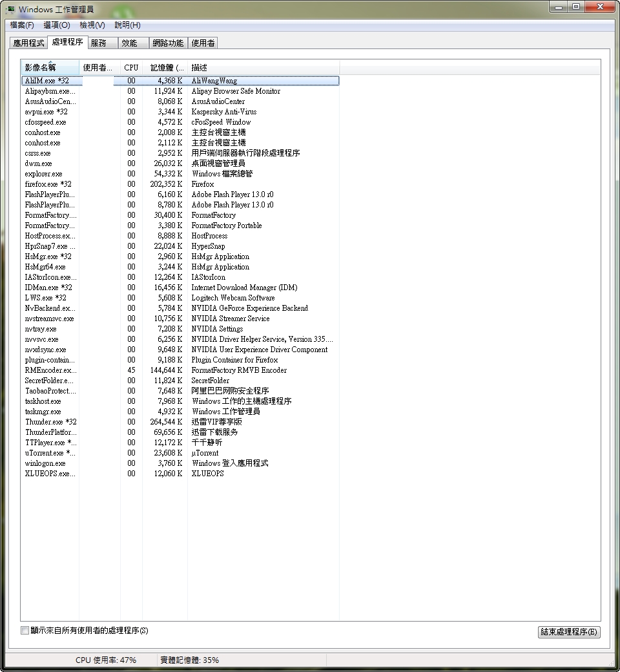Select the HsMgr64.exe process
Screen dimensions: 620x672
[x=180, y=267]
